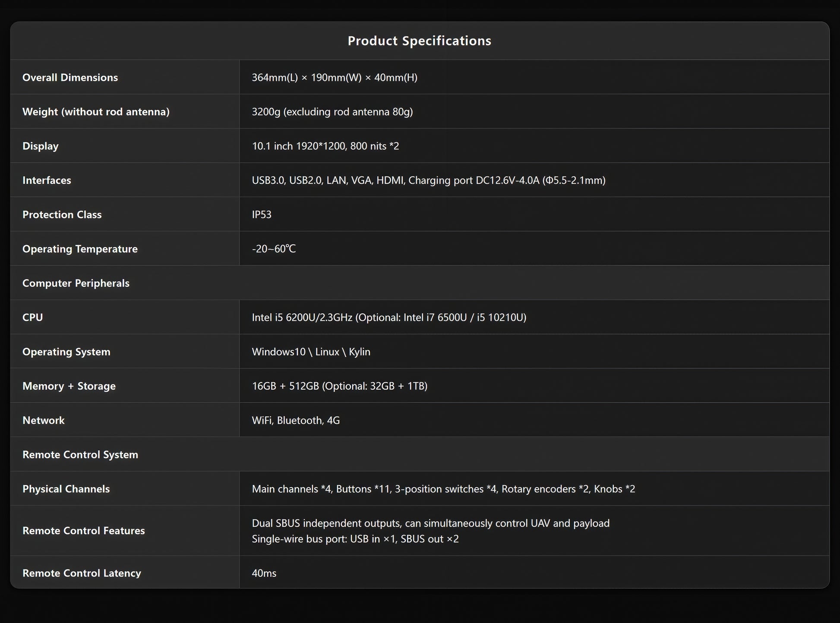The width and height of the screenshot is (840, 623).
Task: Select the WiFi, Bluetooth, 4G network value
Action: 296,420
